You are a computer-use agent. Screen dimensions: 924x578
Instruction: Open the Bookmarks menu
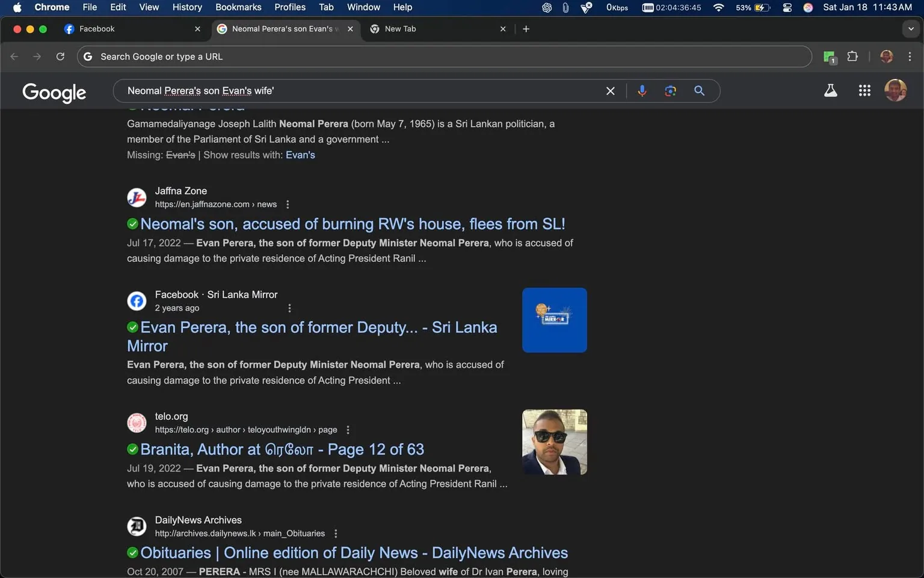point(238,7)
